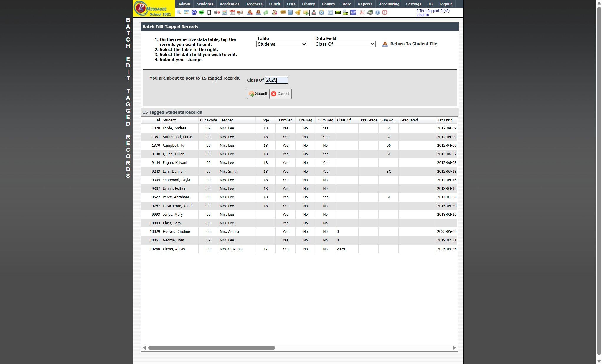Click the green chat bubble icon

click(202, 13)
